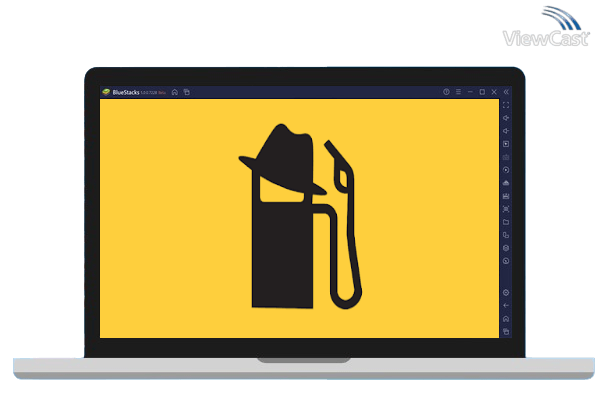Click the gas pump with hat app image
Image resolution: width=602 pixels, height=414 pixels.
coord(300,217)
